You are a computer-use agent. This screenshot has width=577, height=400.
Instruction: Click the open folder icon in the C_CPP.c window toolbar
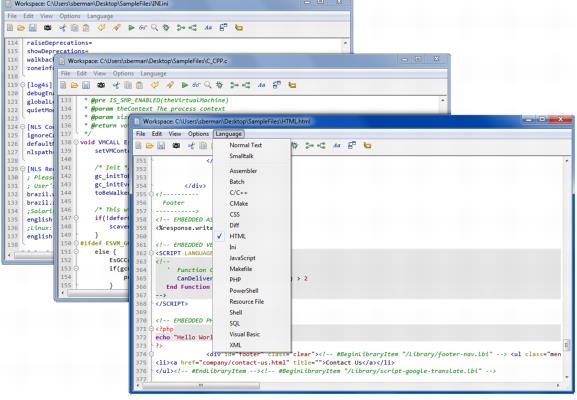[75, 85]
